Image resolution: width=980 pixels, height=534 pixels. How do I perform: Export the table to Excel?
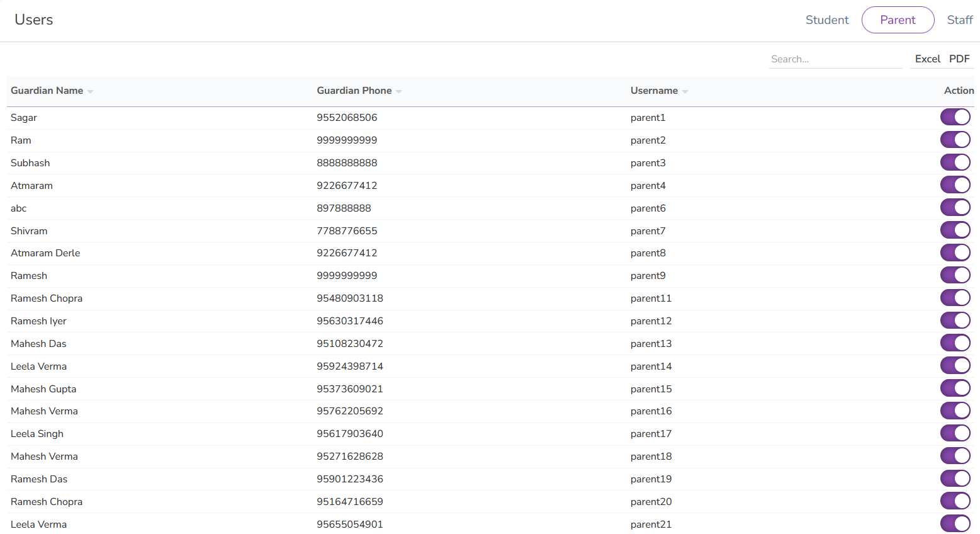pos(927,59)
